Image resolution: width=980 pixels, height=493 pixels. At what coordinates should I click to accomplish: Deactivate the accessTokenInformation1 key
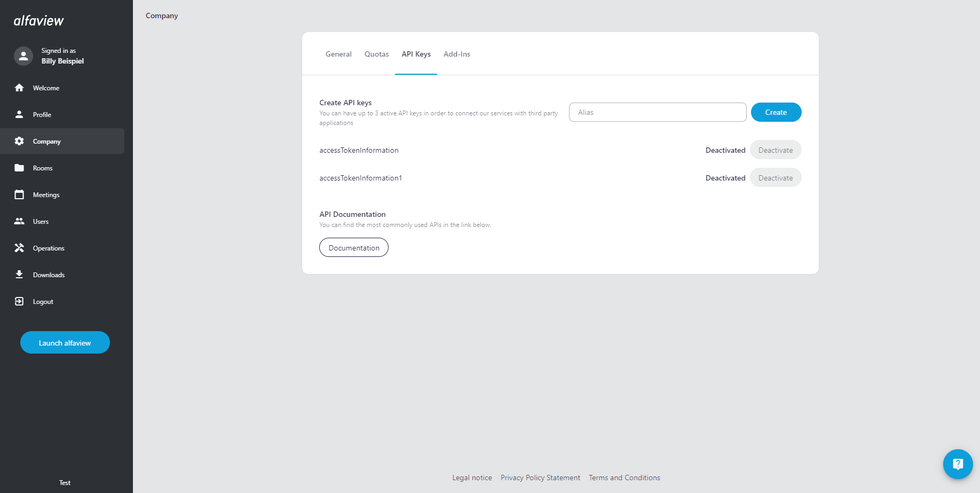(x=776, y=178)
